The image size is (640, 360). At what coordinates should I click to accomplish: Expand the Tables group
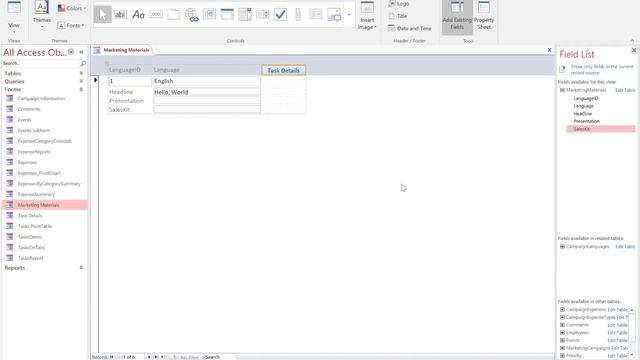tap(44, 73)
